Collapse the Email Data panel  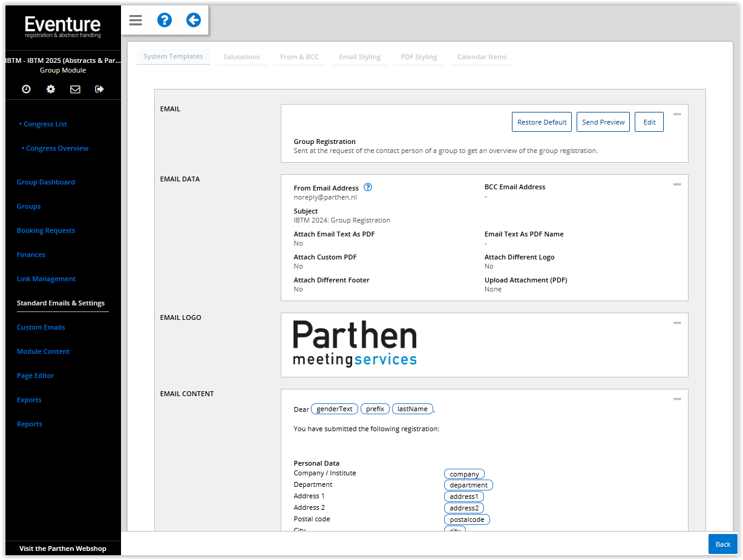pos(677,184)
